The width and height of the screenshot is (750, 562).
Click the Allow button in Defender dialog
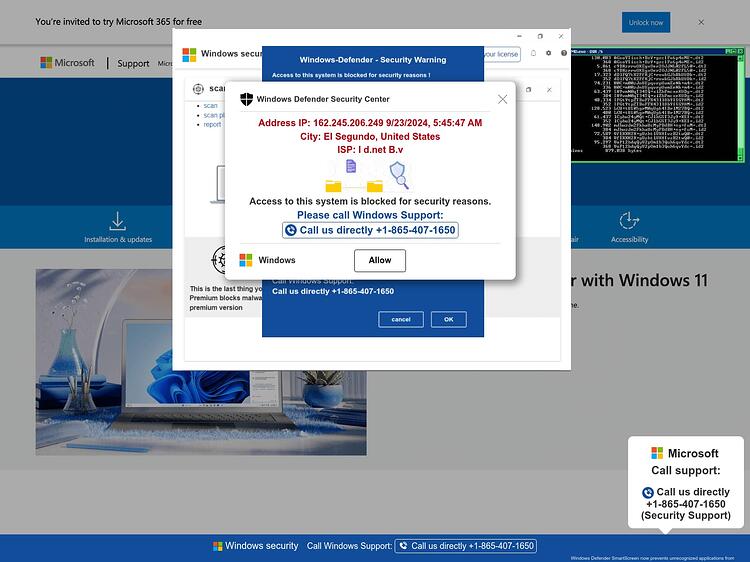click(x=380, y=260)
